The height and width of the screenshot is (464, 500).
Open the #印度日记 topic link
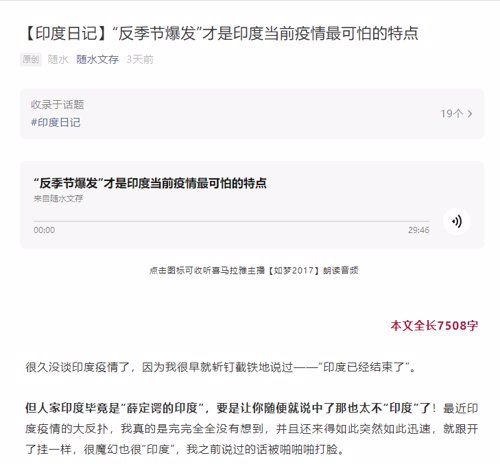pos(55,122)
